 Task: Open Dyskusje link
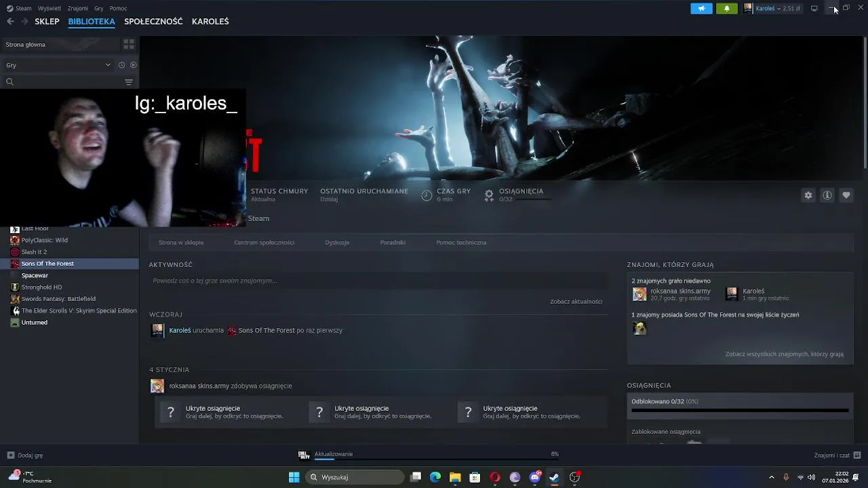point(337,243)
